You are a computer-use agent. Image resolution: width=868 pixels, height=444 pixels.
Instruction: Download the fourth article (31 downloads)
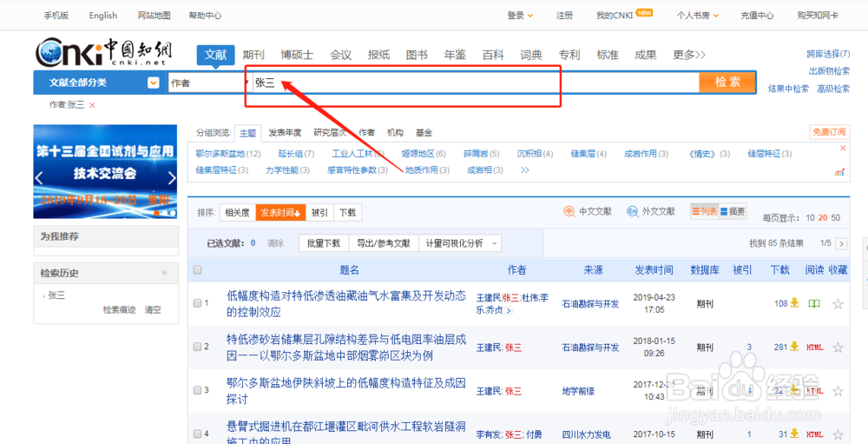click(794, 434)
